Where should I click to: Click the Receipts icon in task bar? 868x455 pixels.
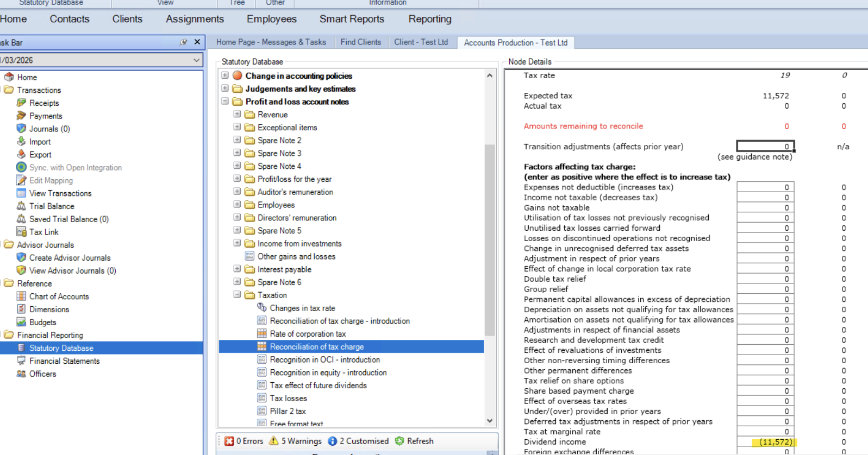tap(21, 103)
